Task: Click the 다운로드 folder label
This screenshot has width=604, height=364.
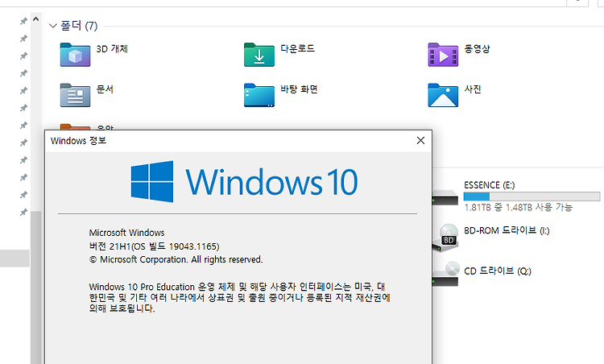Action: click(x=297, y=48)
